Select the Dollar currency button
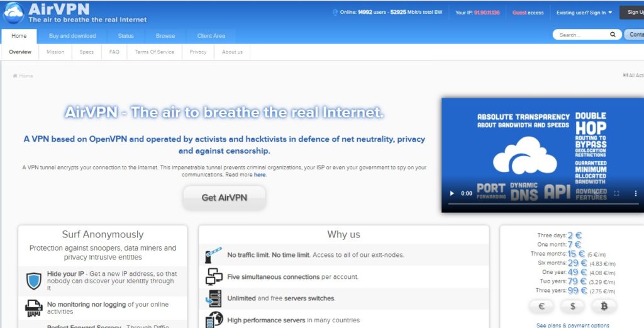The image size is (644, 328). click(572, 306)
